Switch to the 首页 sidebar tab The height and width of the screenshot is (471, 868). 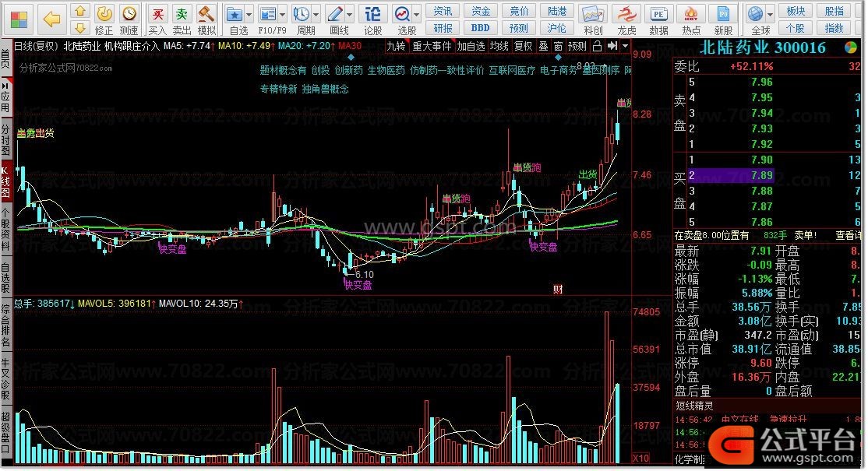5,58
